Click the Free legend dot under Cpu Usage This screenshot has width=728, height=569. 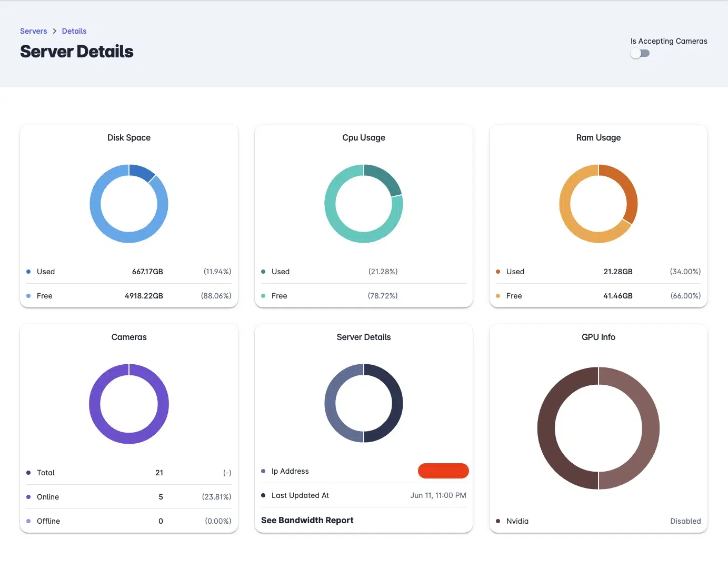(x=263, y=296)
